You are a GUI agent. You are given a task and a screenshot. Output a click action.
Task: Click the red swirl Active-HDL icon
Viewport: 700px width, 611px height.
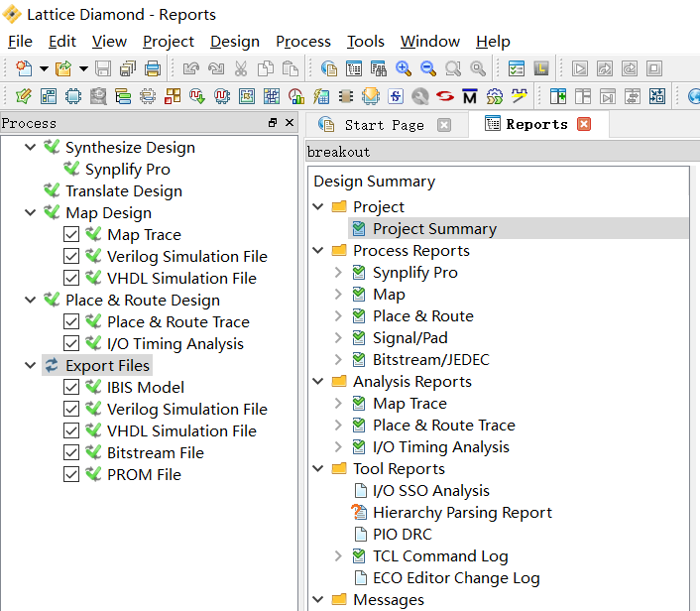(445, 96)
